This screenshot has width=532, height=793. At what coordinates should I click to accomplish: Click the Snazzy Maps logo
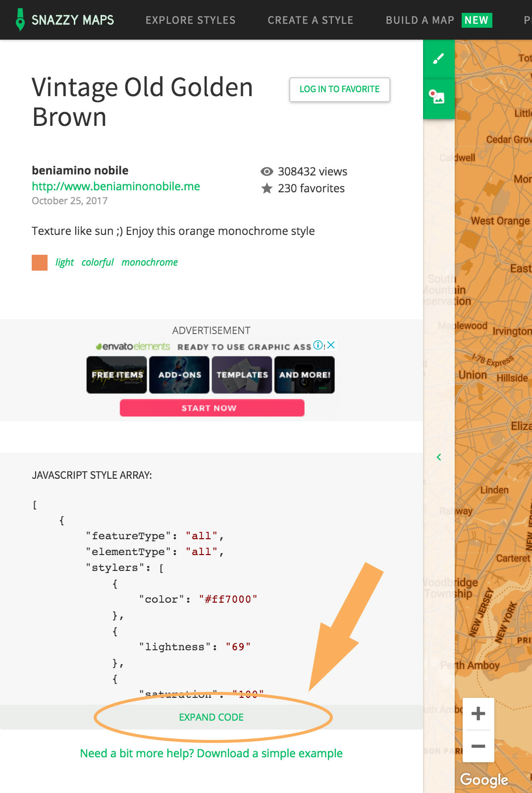pyautogui.click(x=65, y=20)
